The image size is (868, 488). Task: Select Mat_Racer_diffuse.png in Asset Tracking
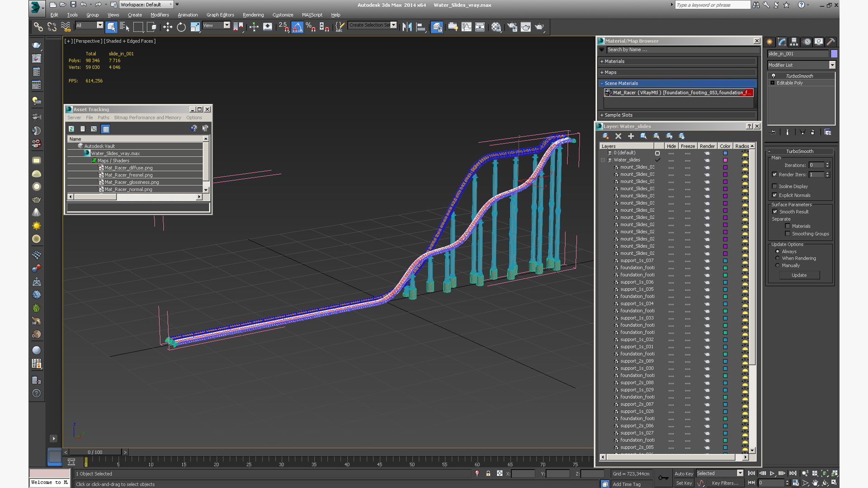coord(129,168)
